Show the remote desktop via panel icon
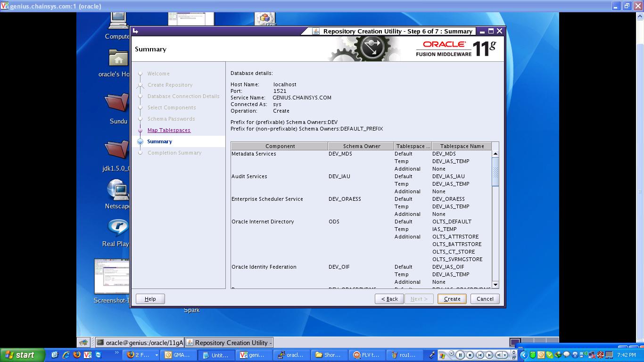This screenshot has height=362, width=644. tap(83, 343)
